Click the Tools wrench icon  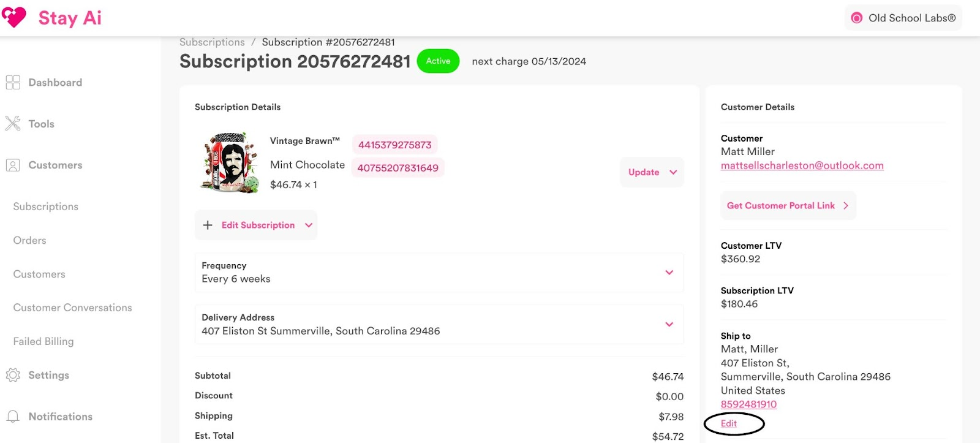pos(13,124)
